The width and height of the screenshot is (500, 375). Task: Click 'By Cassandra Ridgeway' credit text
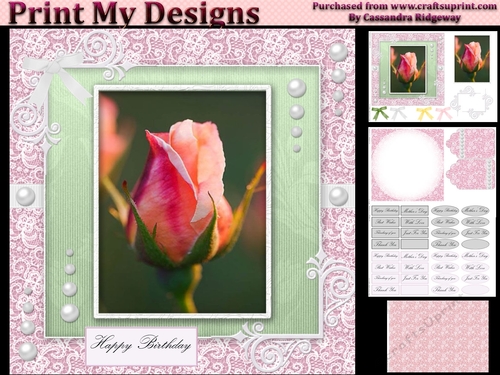point(404,17)
